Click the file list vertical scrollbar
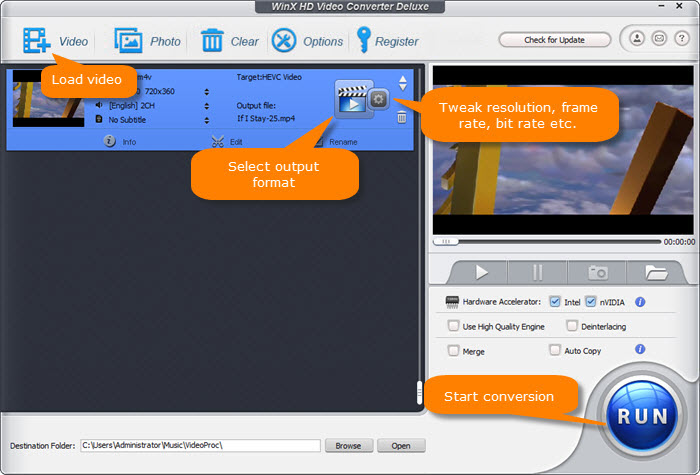700x475 pixels. click(x=419, y=393)
